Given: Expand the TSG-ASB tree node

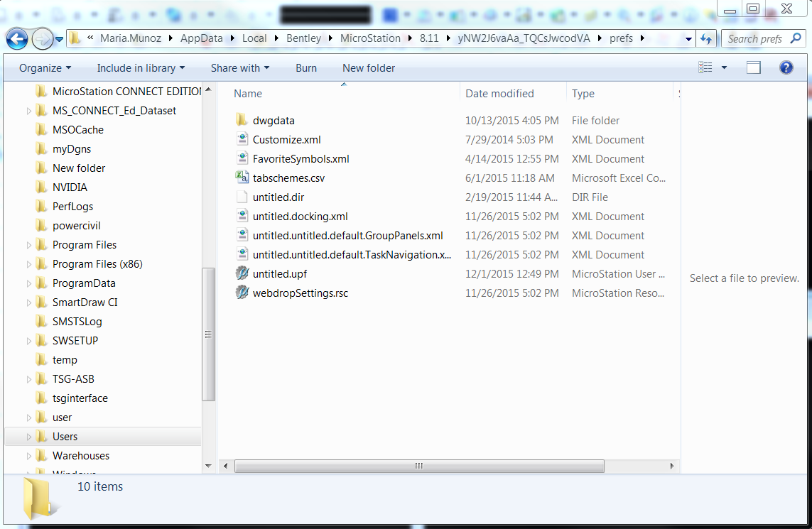Looking at the screenshot, I should 29,379.
